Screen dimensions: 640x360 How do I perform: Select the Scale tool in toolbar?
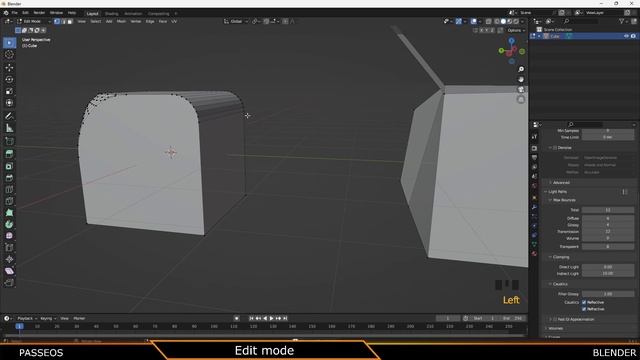[9, 91]
